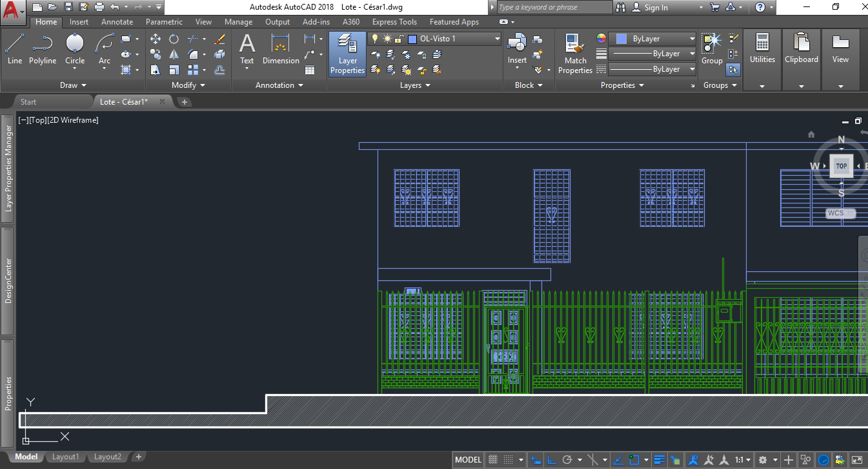This screenshot has width=868, height=469.
Task: Toggle object snap in status bar
Action: (634, 460)
